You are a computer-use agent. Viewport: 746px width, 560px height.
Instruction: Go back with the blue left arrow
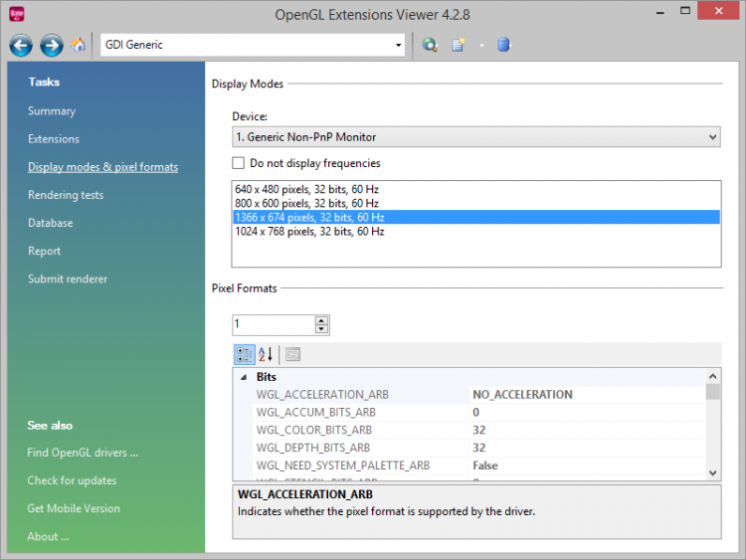(x=21, y=46)
